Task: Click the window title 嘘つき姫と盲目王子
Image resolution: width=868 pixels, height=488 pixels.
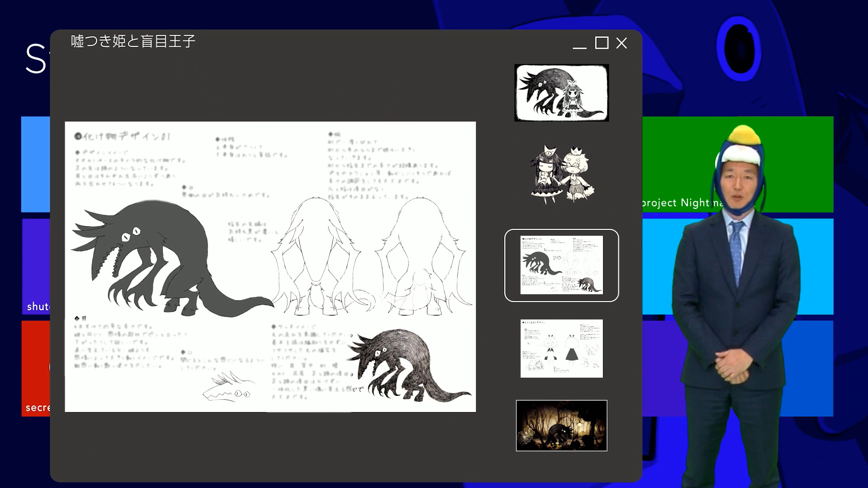Action: (133, 41)
